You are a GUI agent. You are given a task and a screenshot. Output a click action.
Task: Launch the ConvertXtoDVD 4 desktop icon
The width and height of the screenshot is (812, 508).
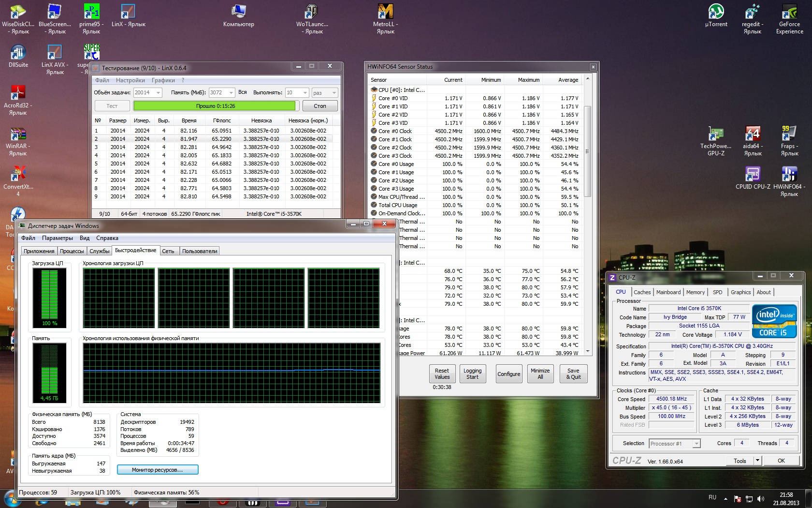[18, 182]
